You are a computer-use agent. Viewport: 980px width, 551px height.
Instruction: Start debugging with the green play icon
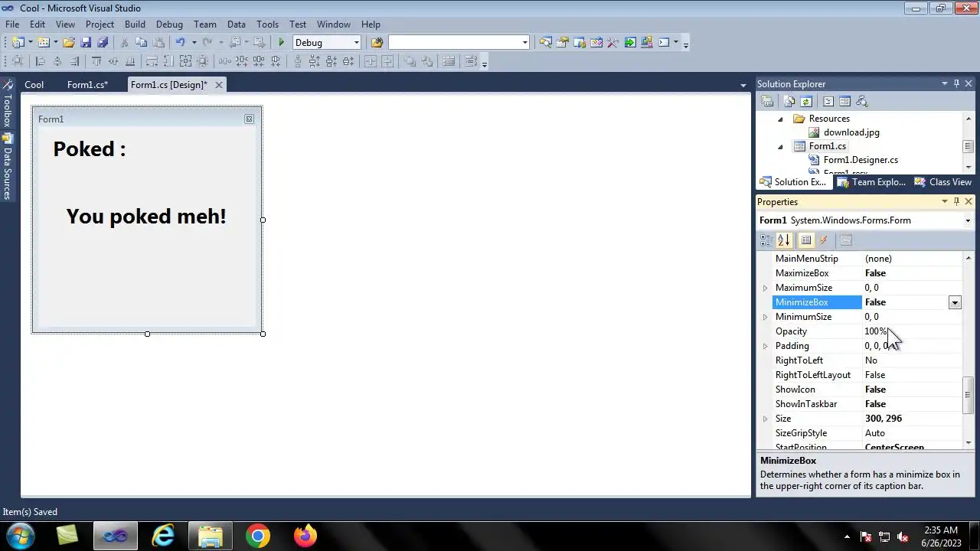(282, 43)
